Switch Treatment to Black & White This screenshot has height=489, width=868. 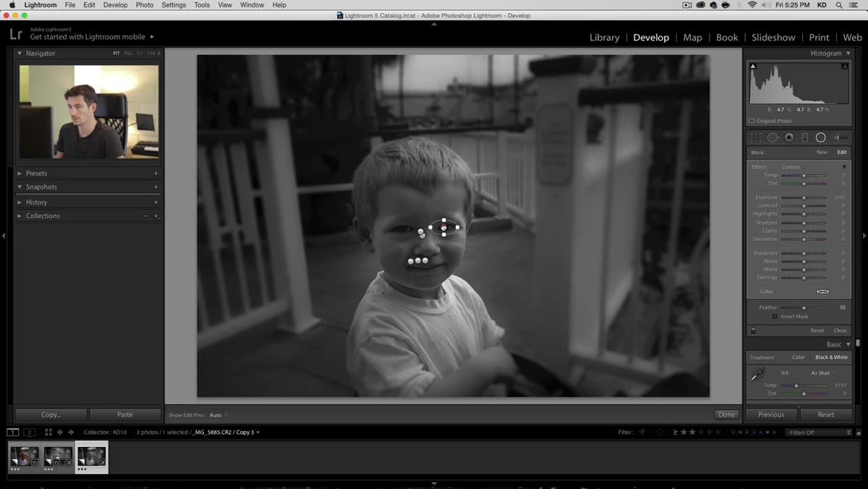tap(832, 357)
